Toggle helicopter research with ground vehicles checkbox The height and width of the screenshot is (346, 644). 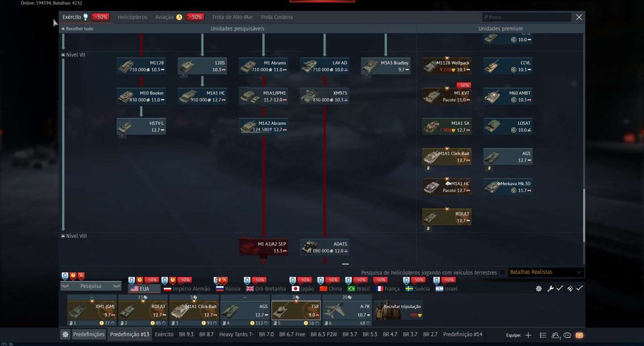click(x=502, y=272)
